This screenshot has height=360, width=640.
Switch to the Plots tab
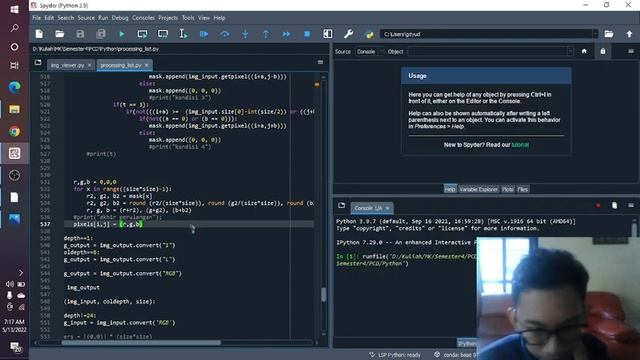pos(508,189)
